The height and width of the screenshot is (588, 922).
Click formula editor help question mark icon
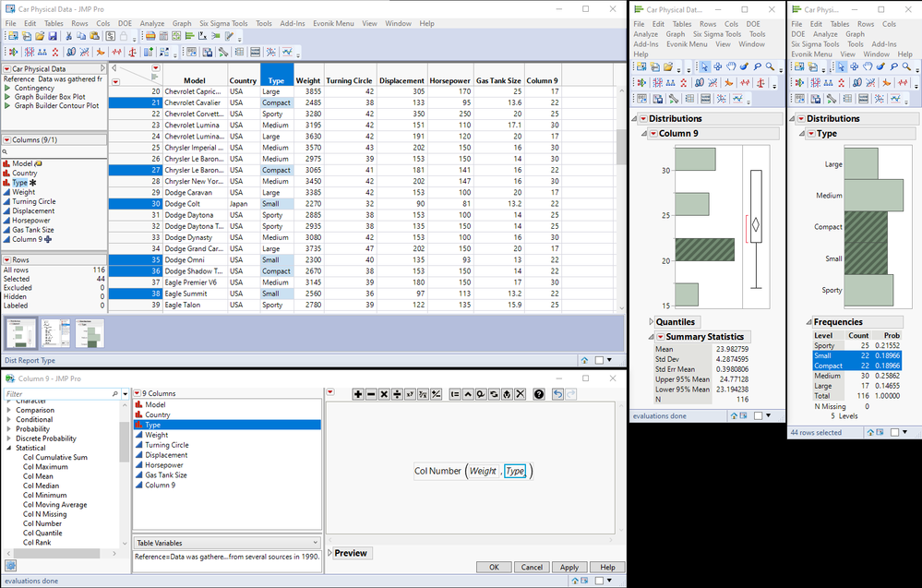pyautogui.click(x=539, y=394)
